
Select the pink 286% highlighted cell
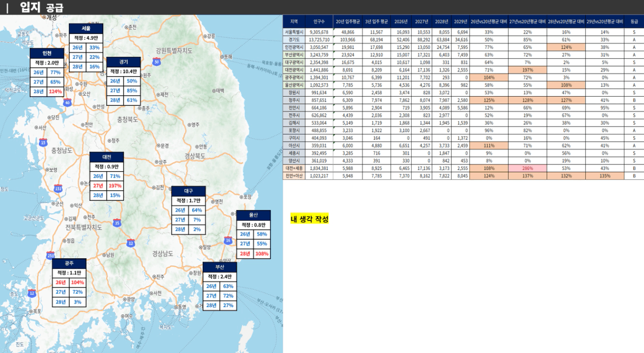point(527,168)
